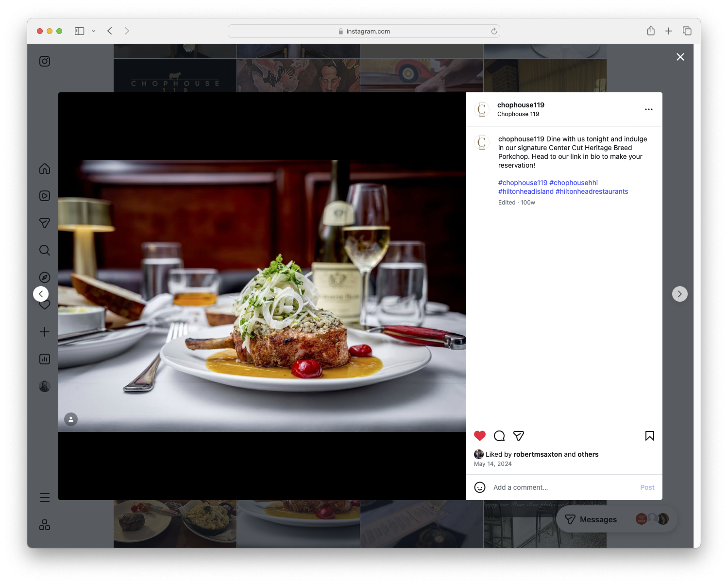Create a new post with plus icon
728x584 pixels.
point(44,332)
